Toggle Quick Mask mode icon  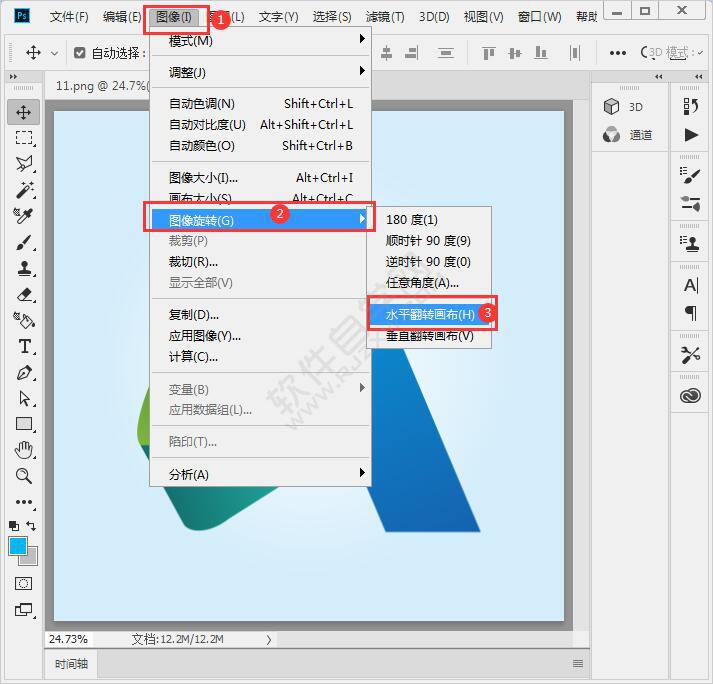[24, 583]
